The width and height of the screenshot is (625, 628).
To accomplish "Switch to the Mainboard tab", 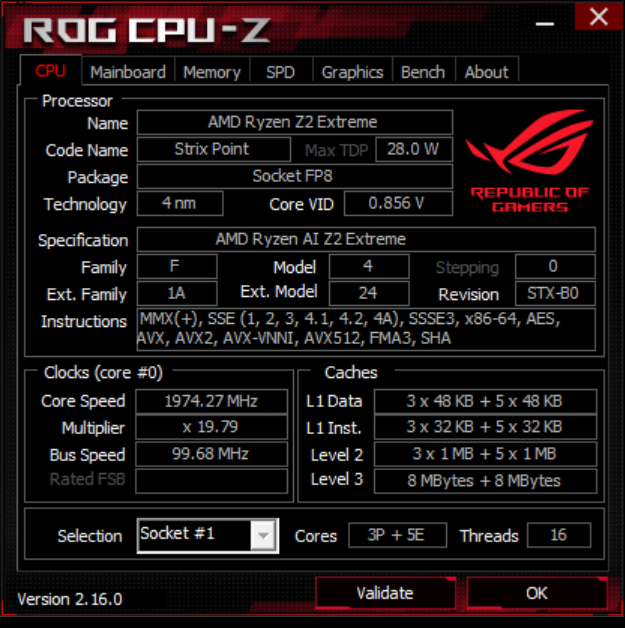I will tap(128, 72).
